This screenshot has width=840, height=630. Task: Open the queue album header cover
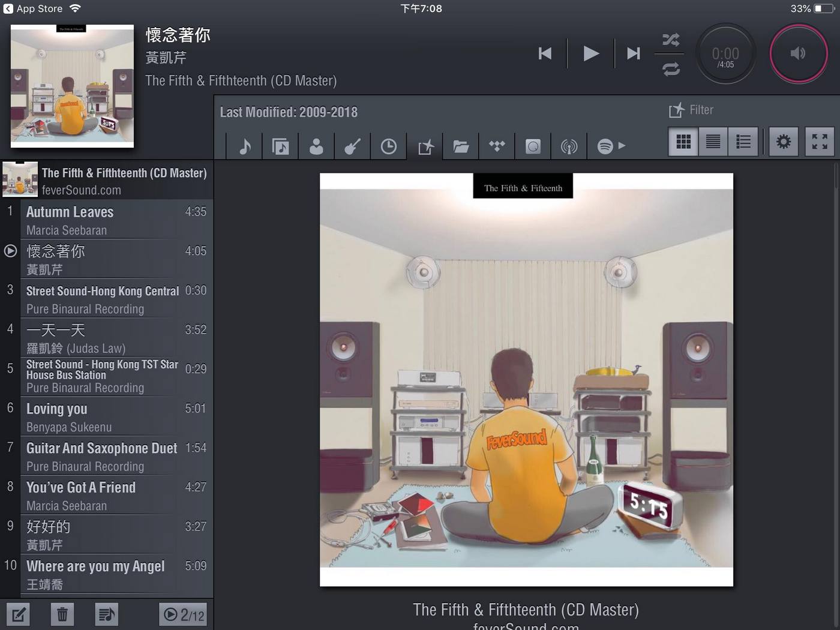[20, 179]
